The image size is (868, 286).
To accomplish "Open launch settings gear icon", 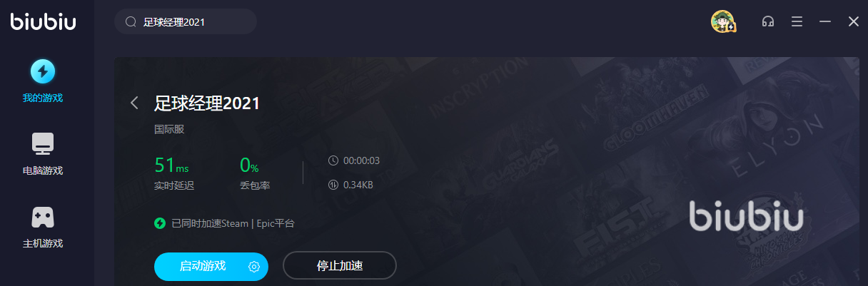I will coord(253,267).
